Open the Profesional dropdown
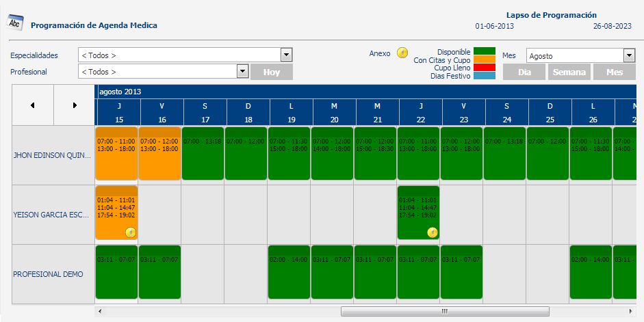 242,71
